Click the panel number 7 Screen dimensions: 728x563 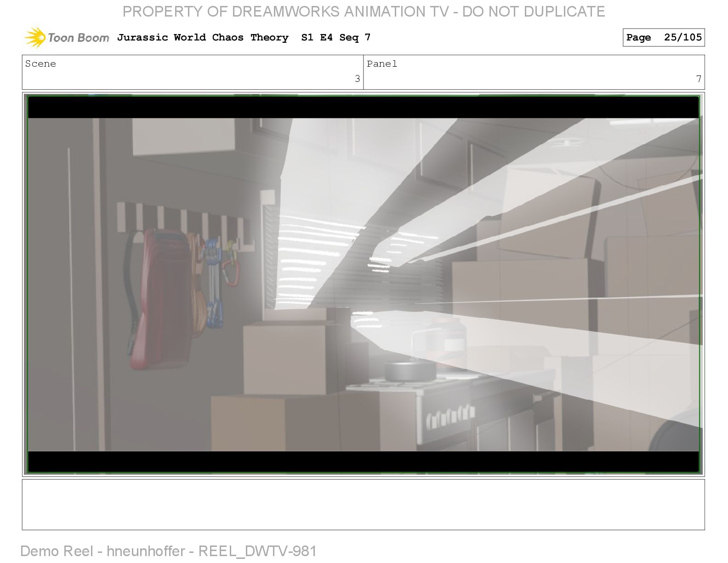click(699, 79)
